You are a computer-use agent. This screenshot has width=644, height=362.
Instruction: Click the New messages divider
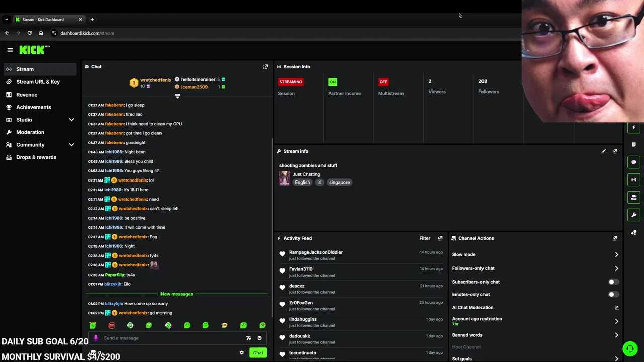pyautogui.click(x=177, y=294)
